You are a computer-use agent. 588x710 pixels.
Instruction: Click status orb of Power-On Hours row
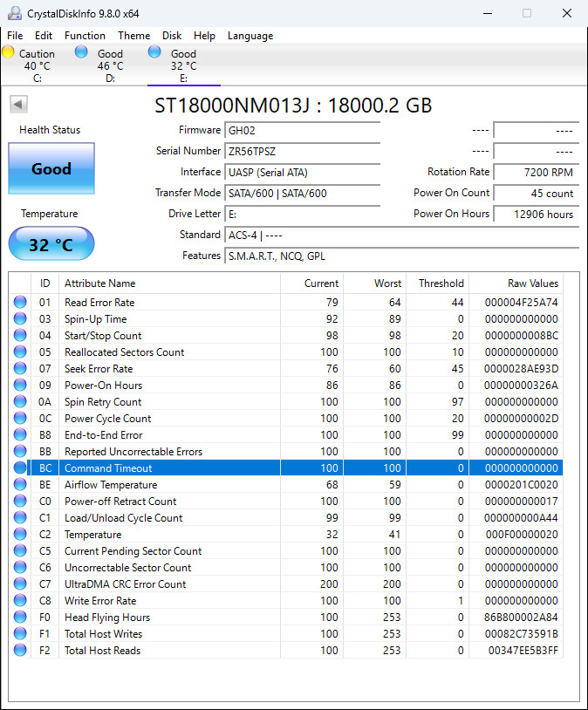pyautogui.click(x=20, y=385)
